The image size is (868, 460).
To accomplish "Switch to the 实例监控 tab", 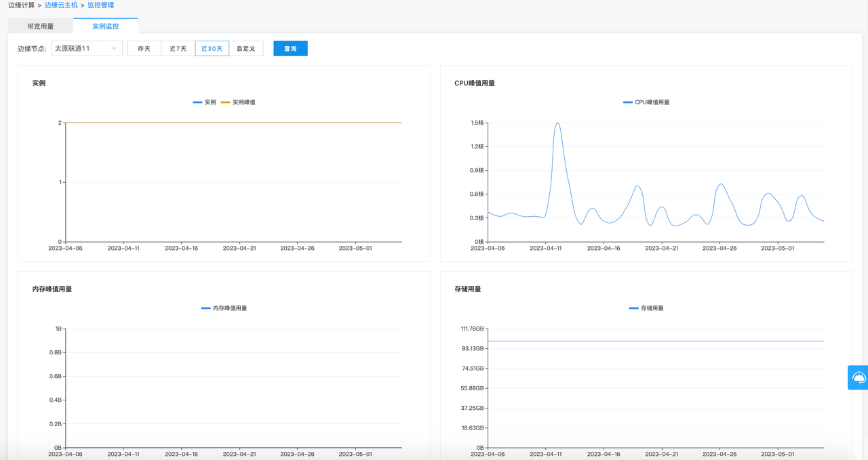I will coord(105,26).
